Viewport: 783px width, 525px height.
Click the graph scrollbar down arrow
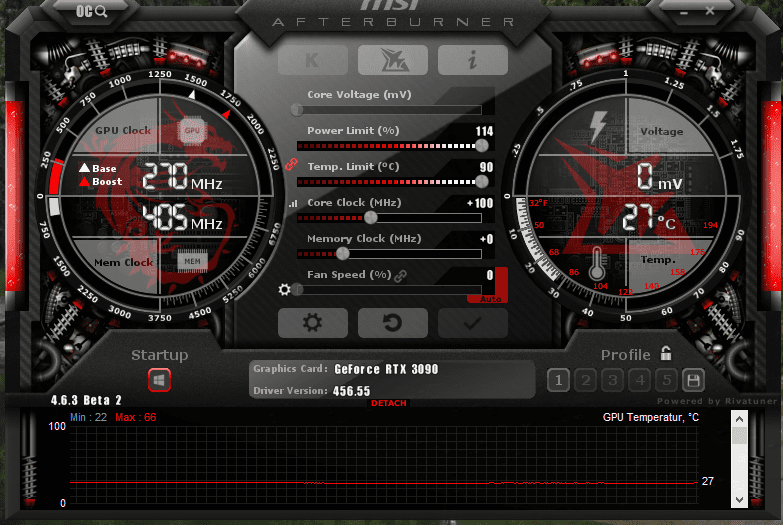(x=739, y=500)
